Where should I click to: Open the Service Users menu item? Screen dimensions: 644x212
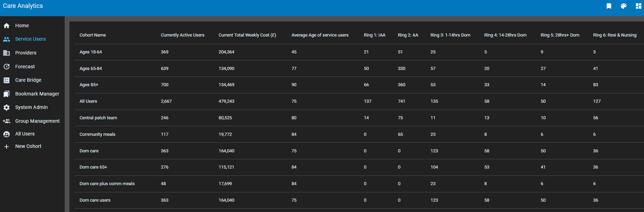tap(30, 39)
